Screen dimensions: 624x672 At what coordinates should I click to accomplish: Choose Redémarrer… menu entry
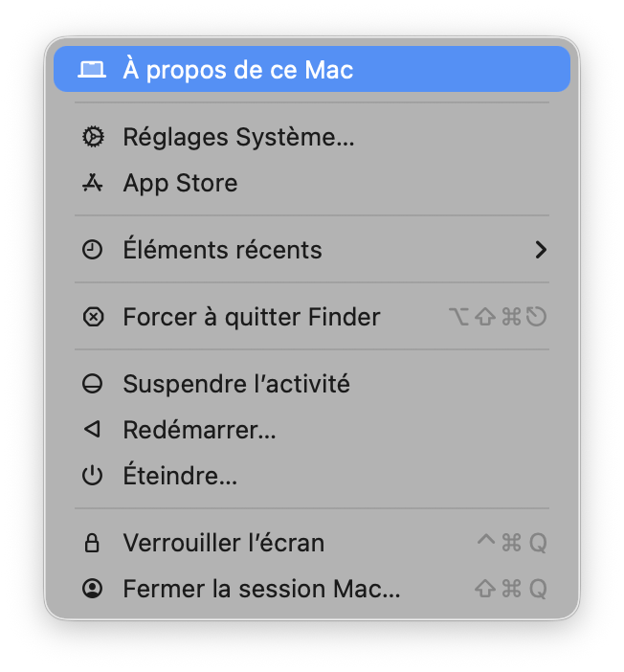tap(199, 430)
